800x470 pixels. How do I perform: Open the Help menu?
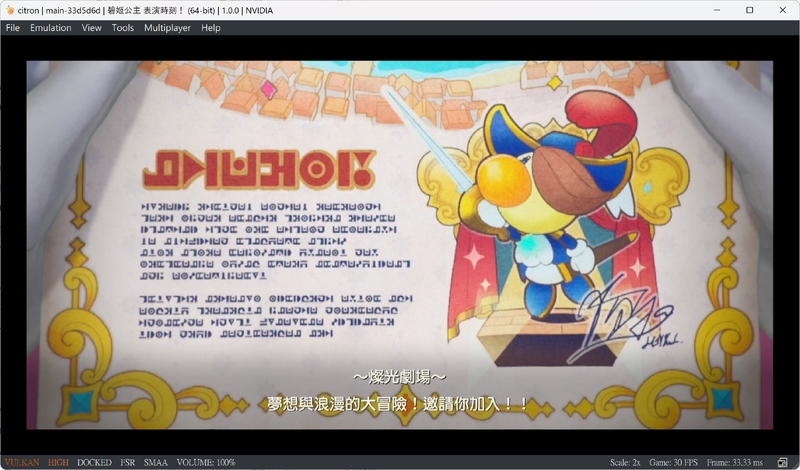coord(211,28)
